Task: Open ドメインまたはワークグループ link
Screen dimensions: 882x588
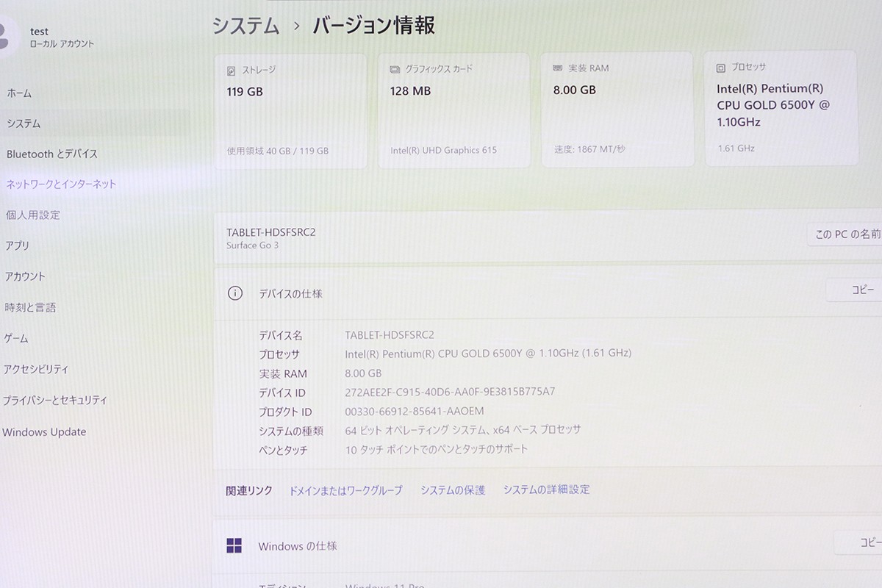Action: coord(345,490)
